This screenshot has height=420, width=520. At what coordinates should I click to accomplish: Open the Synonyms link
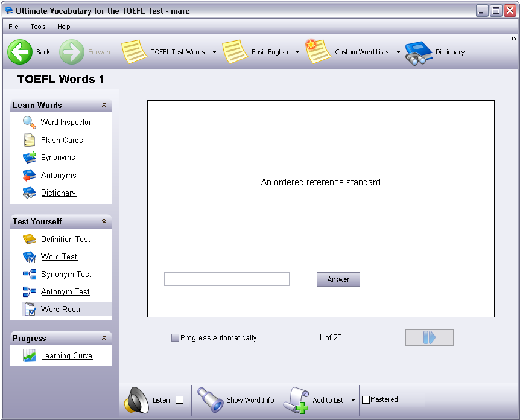58,157
